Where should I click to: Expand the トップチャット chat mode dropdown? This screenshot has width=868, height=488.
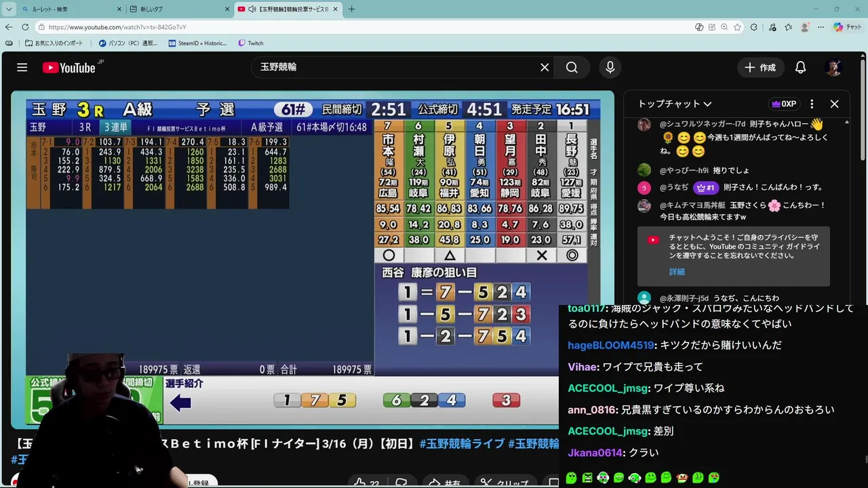[675, 104]
